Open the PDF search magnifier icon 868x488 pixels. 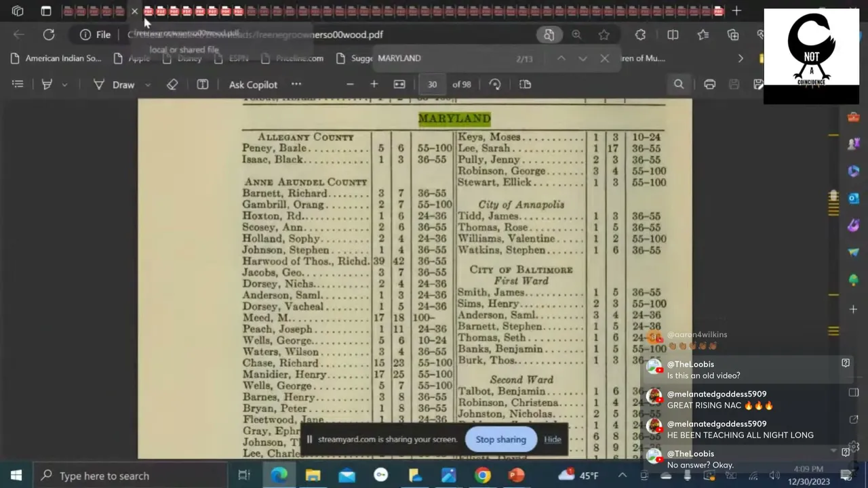(x=678, y=84)
